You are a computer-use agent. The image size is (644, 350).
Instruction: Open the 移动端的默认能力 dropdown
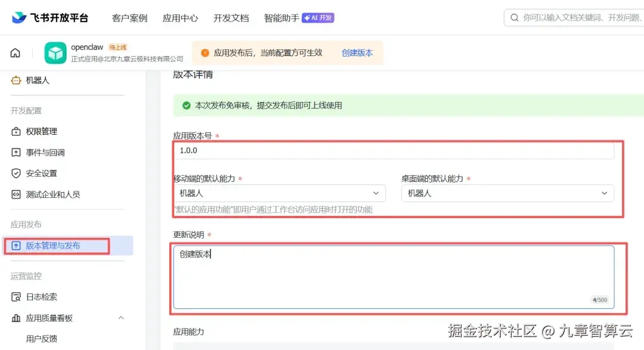point(280,193)
